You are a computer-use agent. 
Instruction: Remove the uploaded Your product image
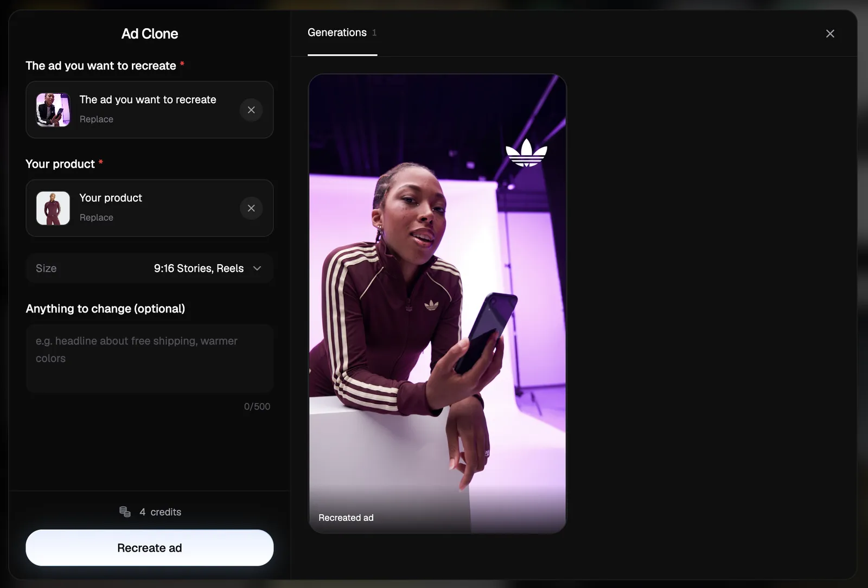click(251, 208)
